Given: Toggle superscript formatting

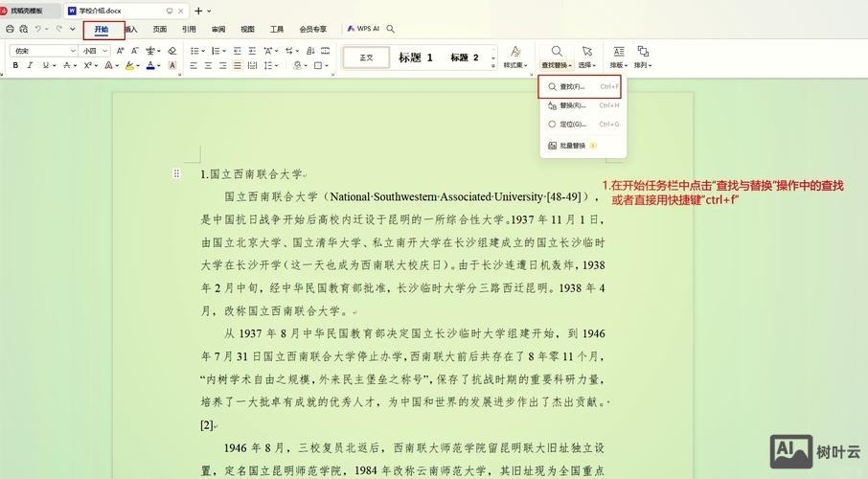Looking at the screenshot, I should [x=87, y=65].
